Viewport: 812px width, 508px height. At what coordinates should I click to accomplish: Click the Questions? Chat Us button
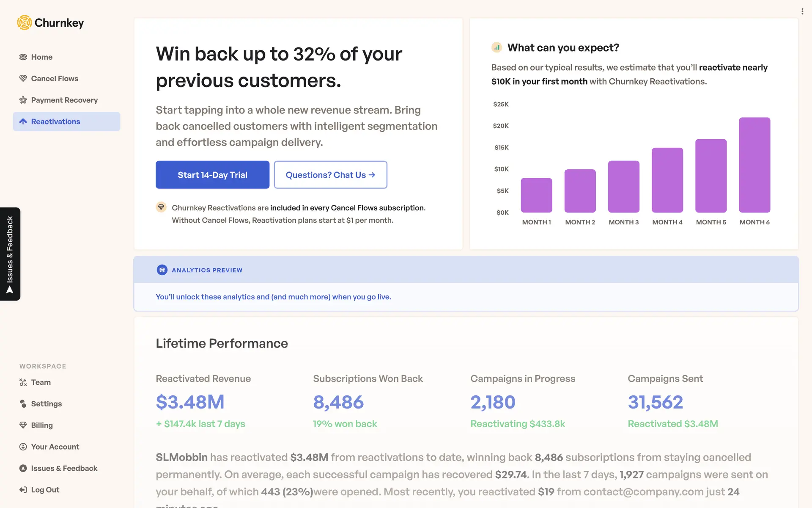[330, 175]
